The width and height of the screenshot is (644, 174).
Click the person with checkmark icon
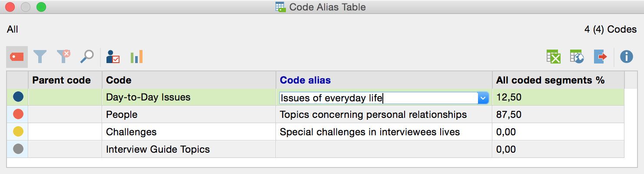113,57
